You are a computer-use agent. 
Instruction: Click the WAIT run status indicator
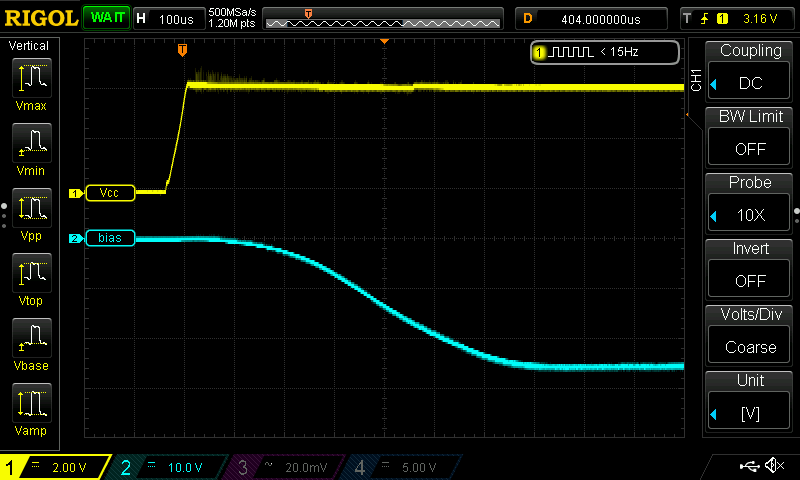(107, 18)
